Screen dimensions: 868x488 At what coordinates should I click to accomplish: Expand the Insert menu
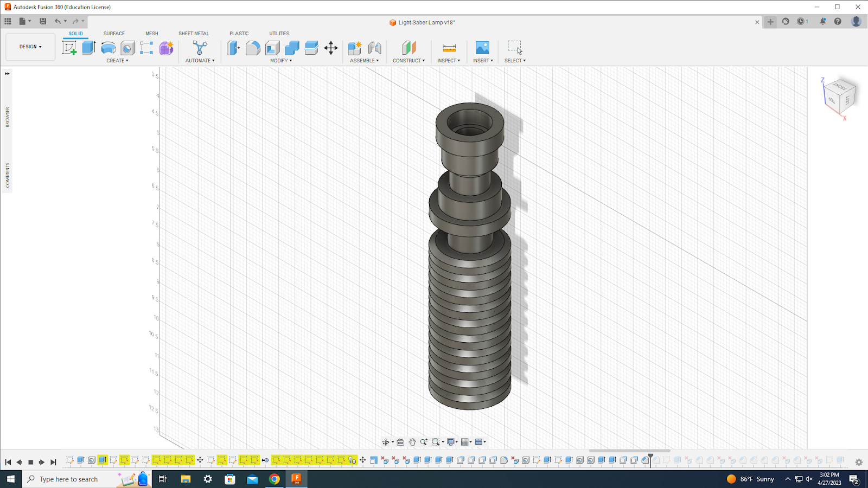483,61
